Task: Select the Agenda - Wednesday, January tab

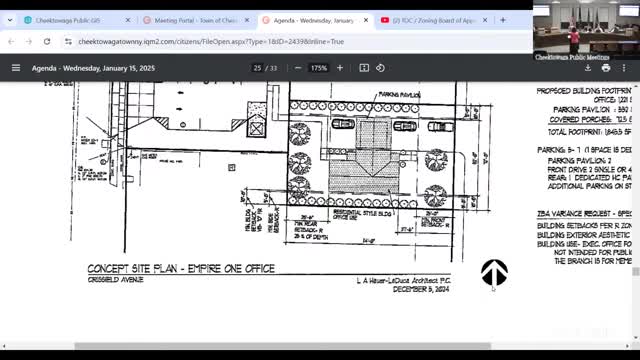Action: coord(313,20)
